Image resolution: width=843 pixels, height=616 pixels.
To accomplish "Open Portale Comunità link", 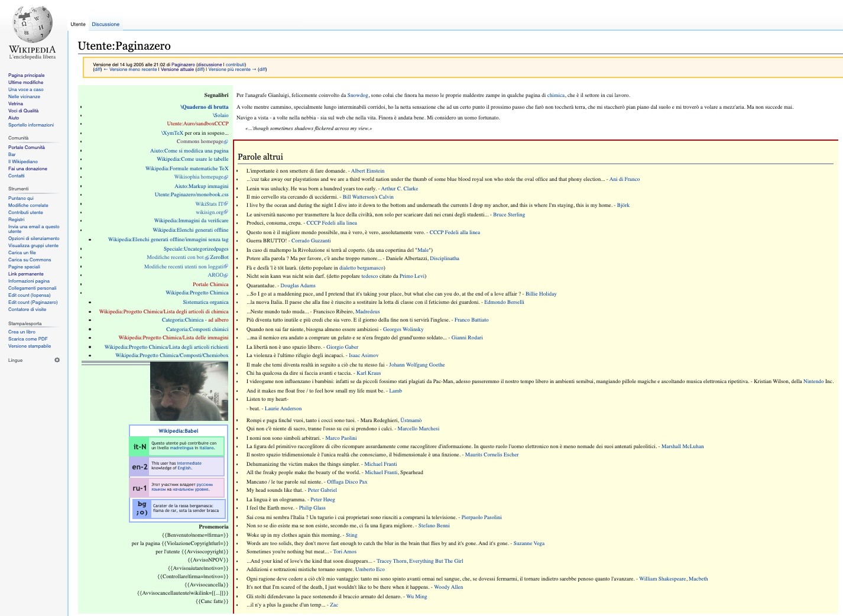I will click(27, 147).
